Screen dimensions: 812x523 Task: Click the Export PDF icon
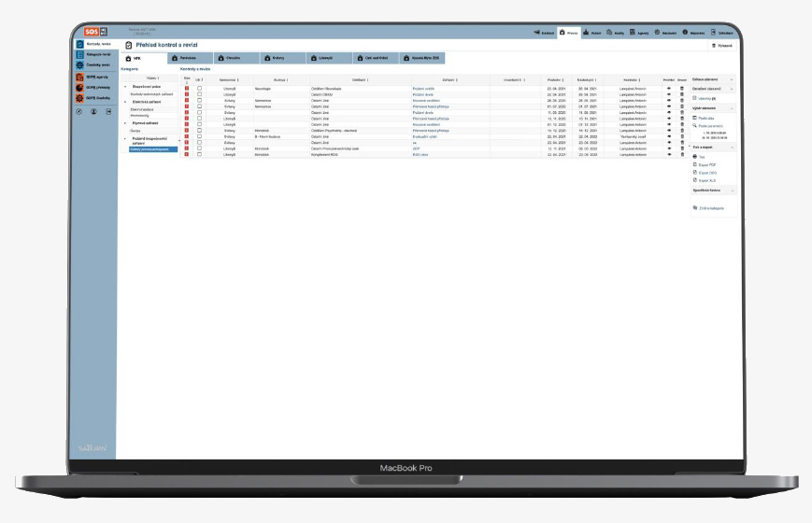(695, 164)
